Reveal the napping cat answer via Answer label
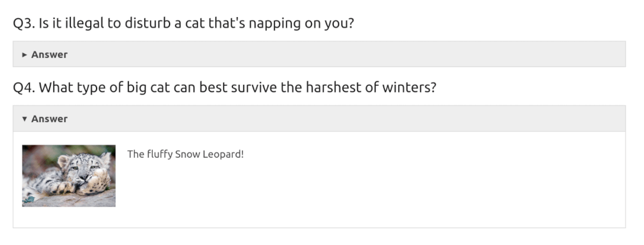 pyautogui.click(x=49, y=54)
